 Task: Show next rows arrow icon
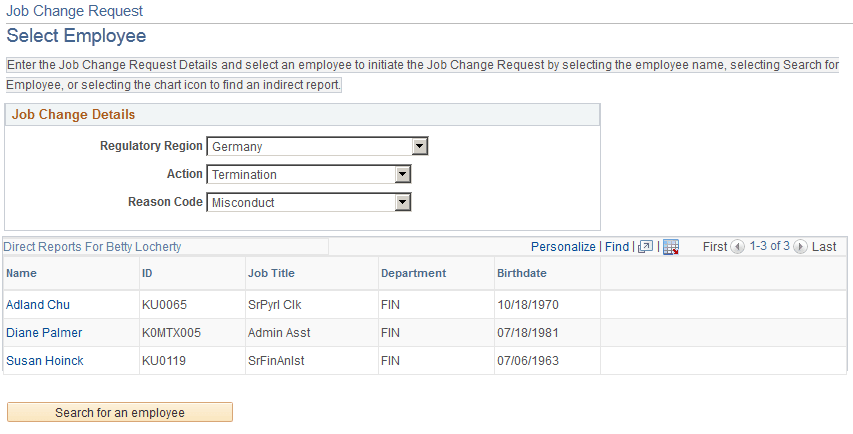(x=800, y=247)
